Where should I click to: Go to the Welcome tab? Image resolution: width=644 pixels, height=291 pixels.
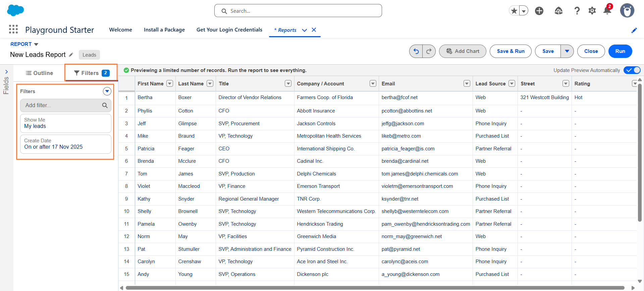coord(121,30)
